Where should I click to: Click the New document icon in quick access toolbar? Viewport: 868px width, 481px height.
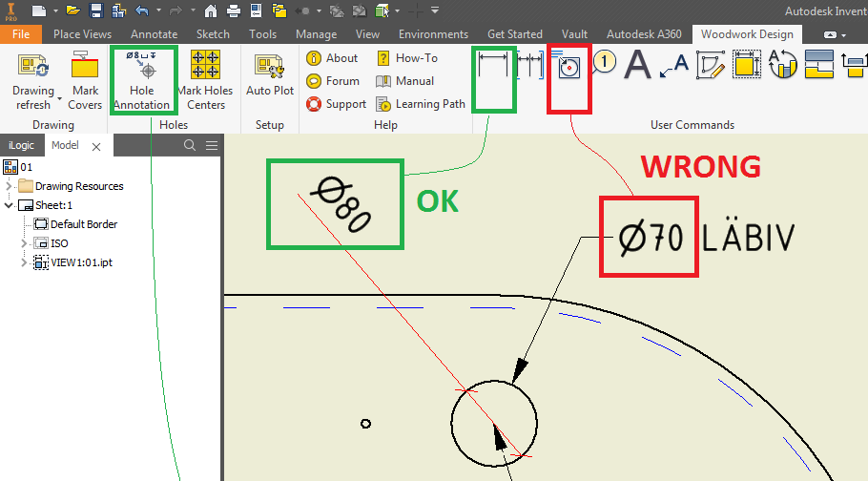[38, 10]
